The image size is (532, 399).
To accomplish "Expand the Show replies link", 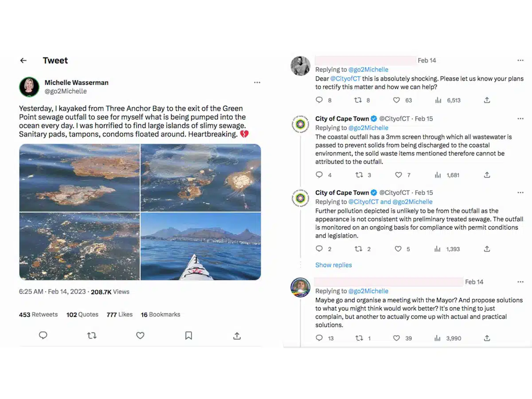I will [333, 265].
